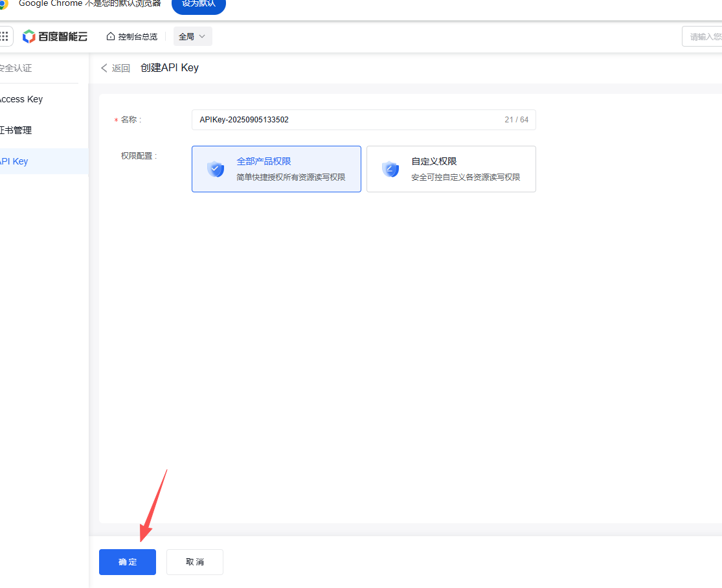Expand the 全局 region dropdown
Viewport: 722px width, 588px height.
coord(192,36)
